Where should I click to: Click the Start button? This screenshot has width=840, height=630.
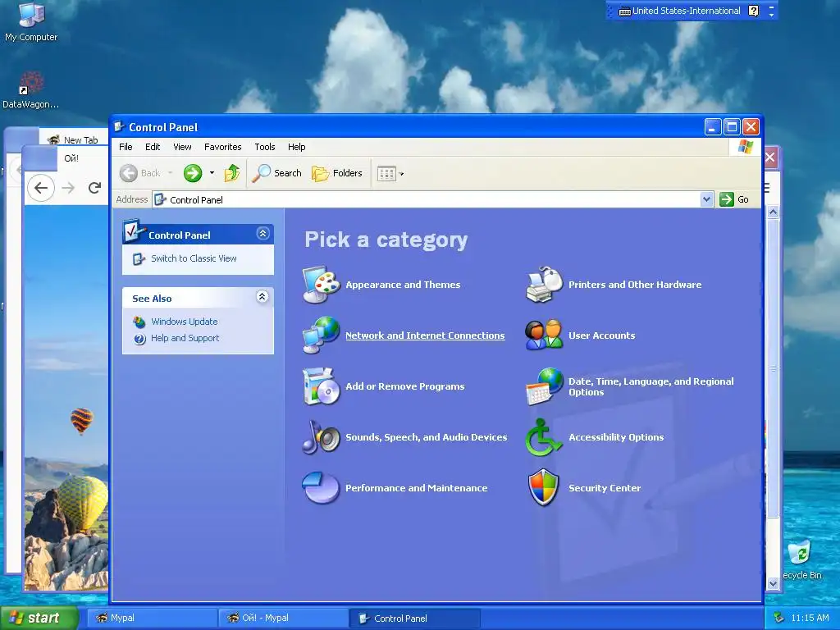[39, 618]
